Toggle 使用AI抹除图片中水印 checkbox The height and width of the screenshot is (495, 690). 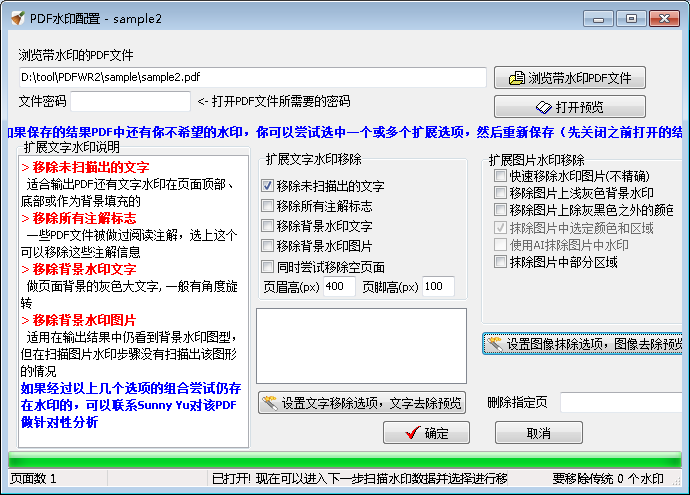point(500,245)
